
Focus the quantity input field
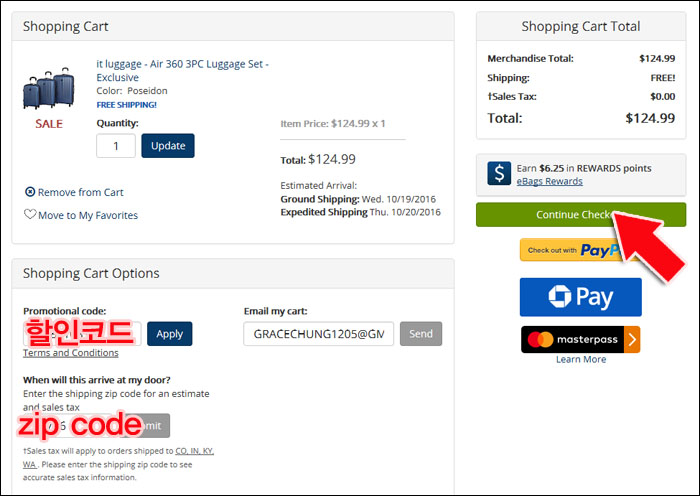(116, 146)
